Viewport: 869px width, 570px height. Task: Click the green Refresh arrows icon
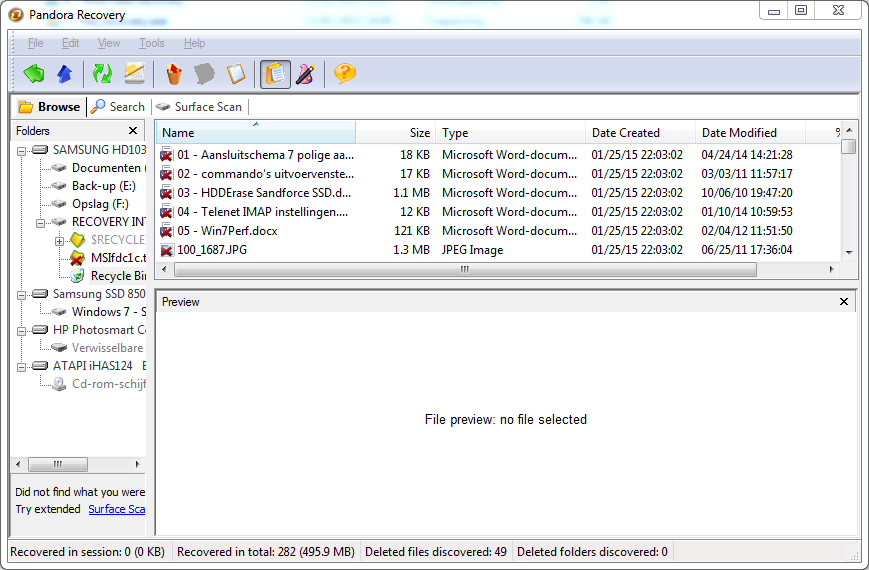pos(102,73)
